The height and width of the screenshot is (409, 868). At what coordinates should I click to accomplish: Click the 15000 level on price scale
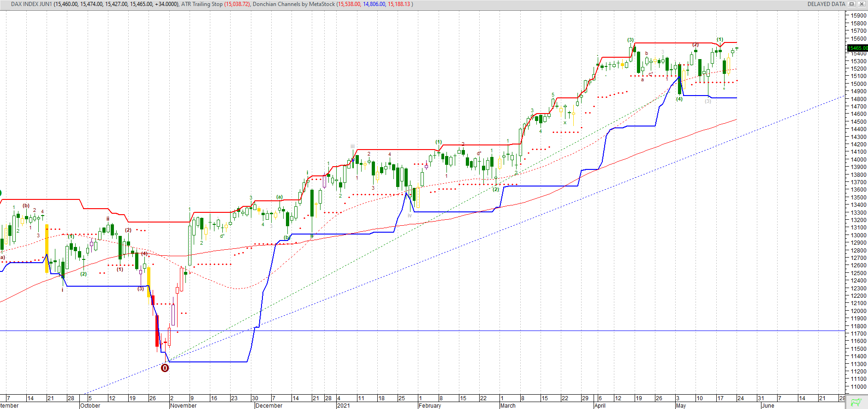click(858, 84)
